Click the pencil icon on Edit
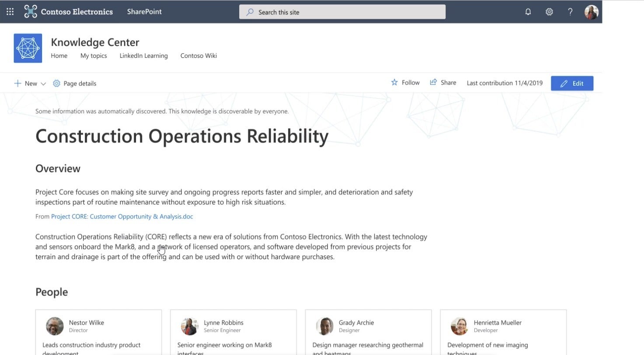 564,84
